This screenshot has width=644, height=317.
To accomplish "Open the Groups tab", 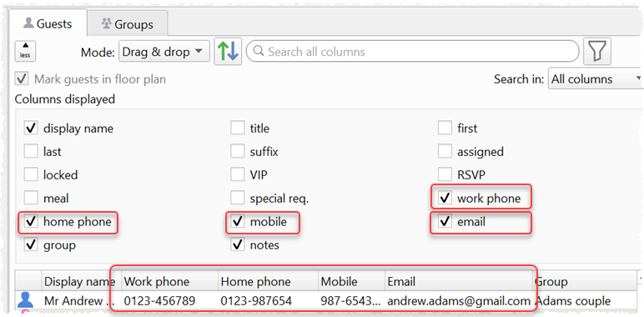I will coord(128,25).
